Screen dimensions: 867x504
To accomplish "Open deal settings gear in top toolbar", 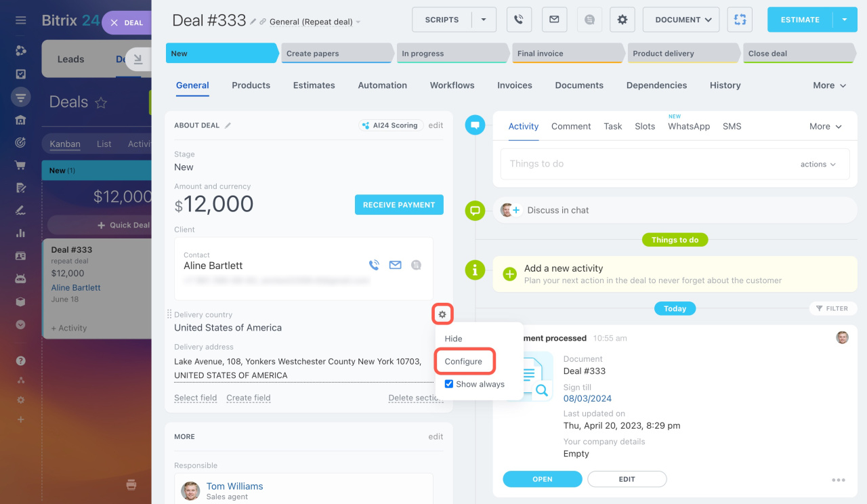I will coord(622,20).
